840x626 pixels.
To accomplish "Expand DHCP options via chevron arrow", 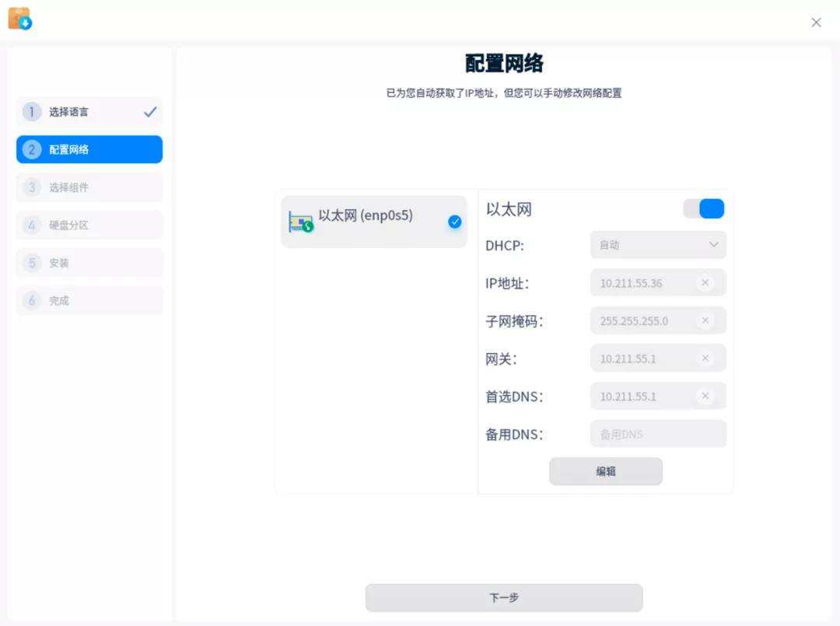I will click(713, 245).
